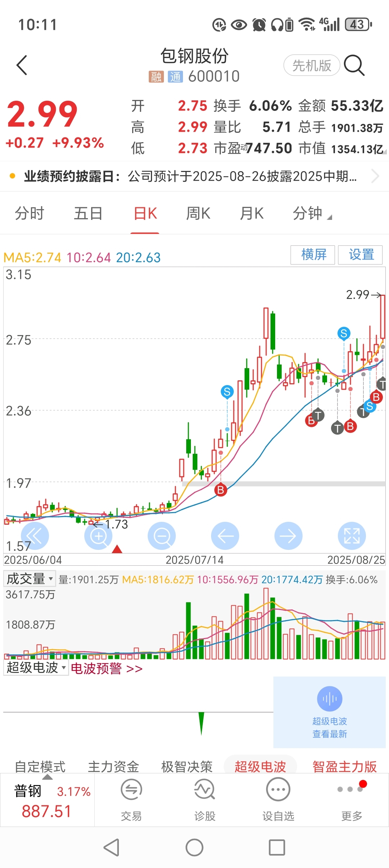
Task: Zoom in on the K-line chart
Action: 98,536
